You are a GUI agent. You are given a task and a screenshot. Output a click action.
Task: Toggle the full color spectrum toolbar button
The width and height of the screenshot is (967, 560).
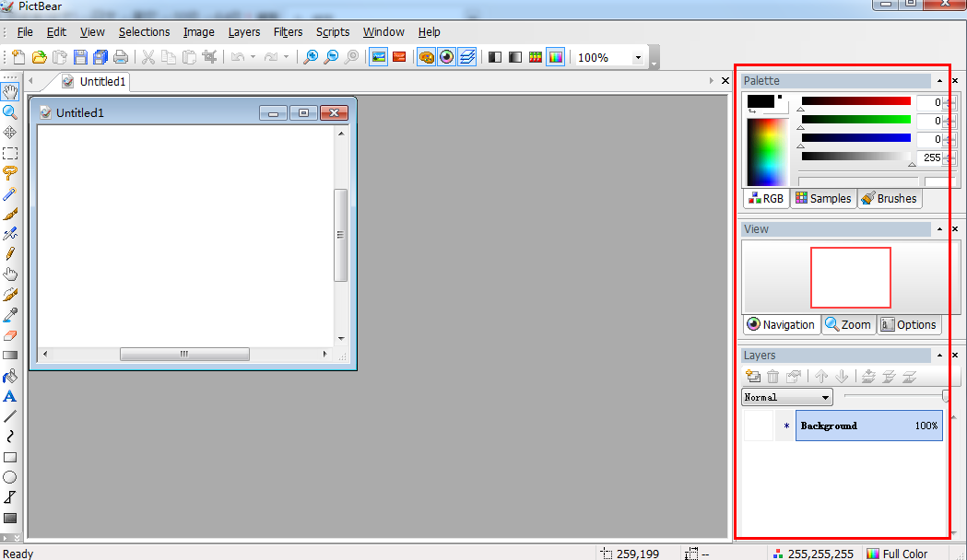[x=556, y=57]
